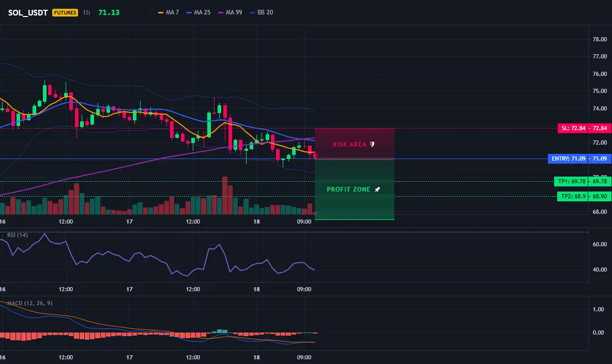This screenshot has height=364, width=612.
Task: Click the 78.00 price axis value
Action: 600,39
